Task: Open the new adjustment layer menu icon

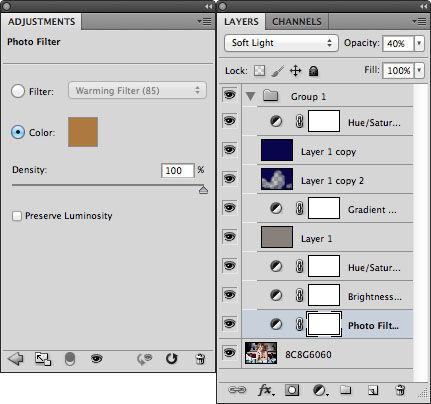Action: [x=321, y=390]
